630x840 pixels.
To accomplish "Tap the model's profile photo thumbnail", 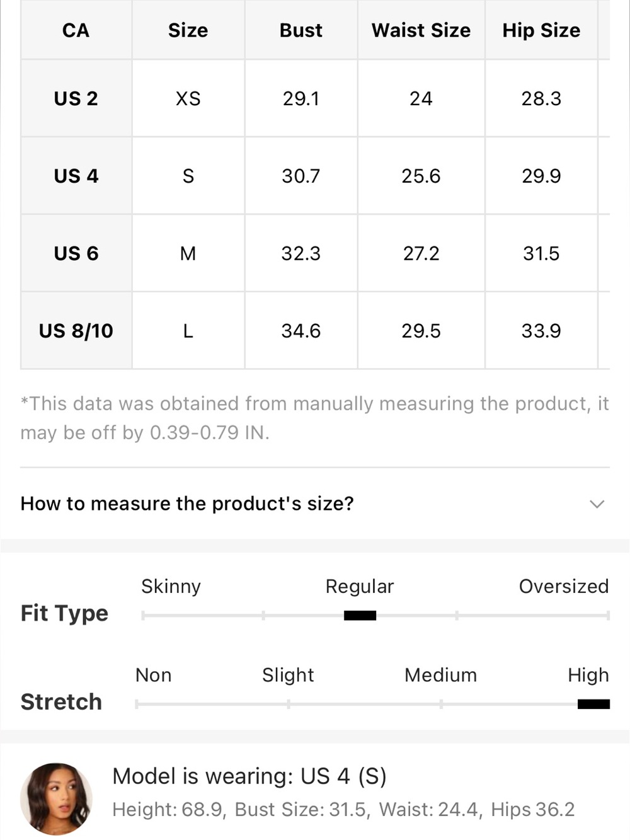I will 57,798.
